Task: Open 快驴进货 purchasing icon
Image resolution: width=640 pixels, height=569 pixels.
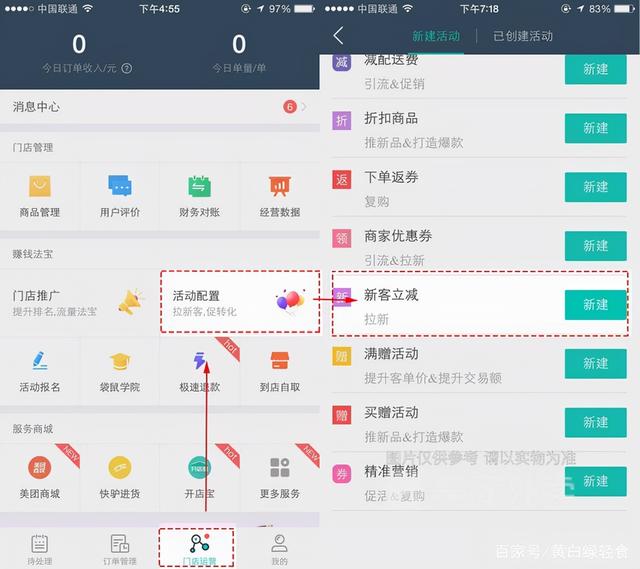Action: tap(120, 467)
